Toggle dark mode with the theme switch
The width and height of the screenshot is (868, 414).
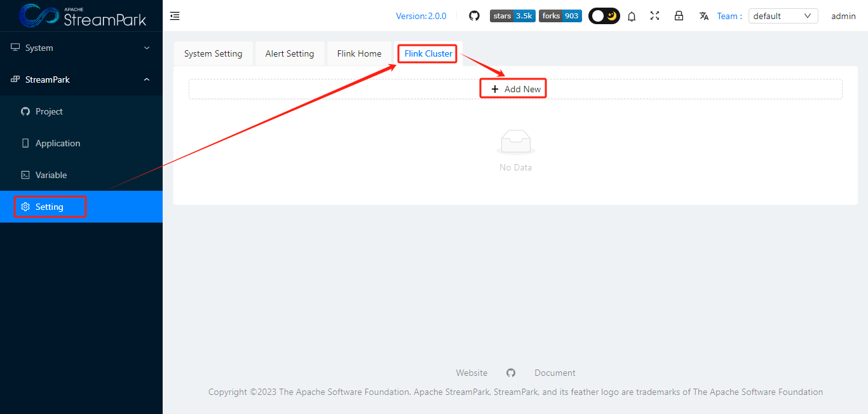pos(604,15)
